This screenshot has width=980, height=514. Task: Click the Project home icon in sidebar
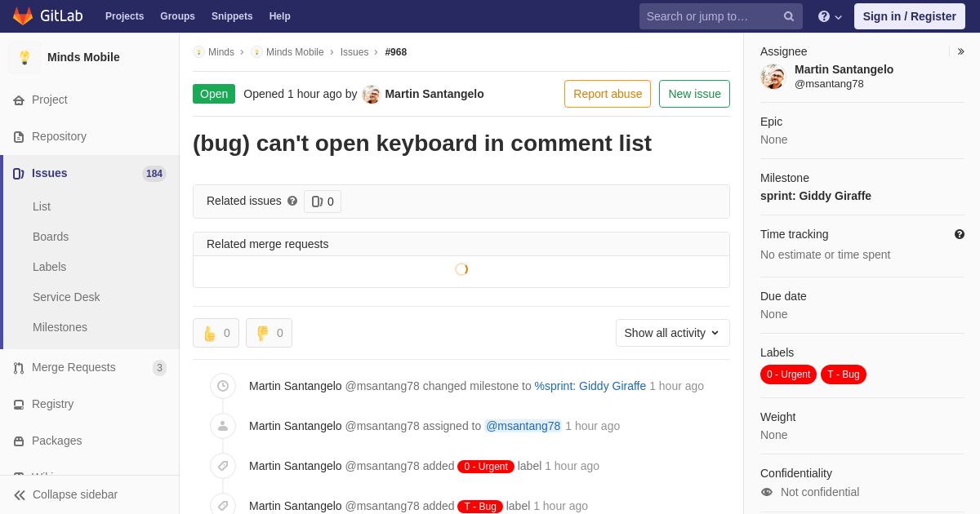[19, 100]
